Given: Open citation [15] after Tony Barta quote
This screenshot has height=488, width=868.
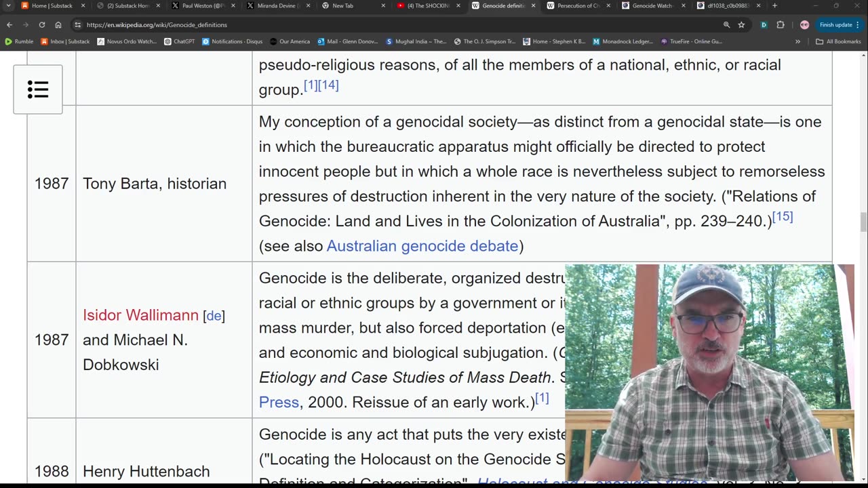Looking at the screenshot, I should tap(783, 216).
